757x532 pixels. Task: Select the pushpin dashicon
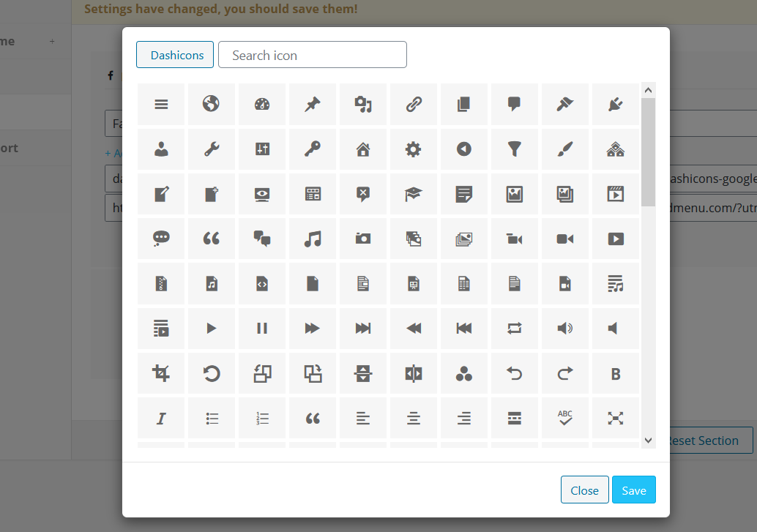click(x=313, y=104)
